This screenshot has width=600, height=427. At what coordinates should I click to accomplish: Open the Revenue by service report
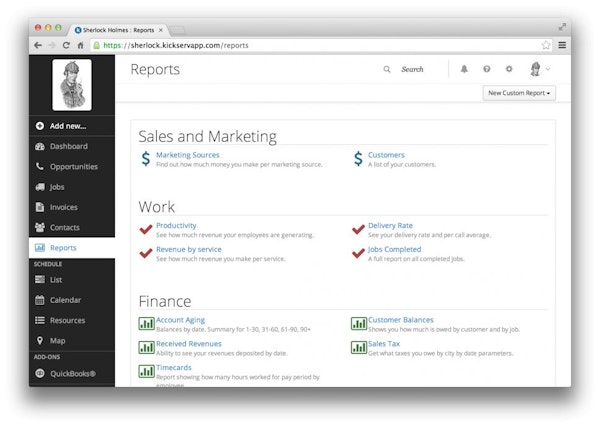pyautogui.click(x=188, y=249)
